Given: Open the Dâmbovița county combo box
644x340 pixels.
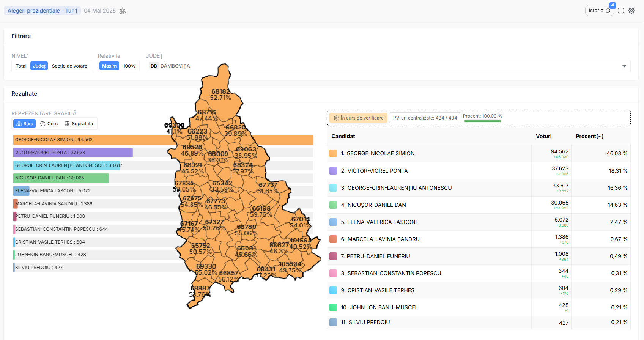Looking at the screenshot, I should tap(379, 66).
